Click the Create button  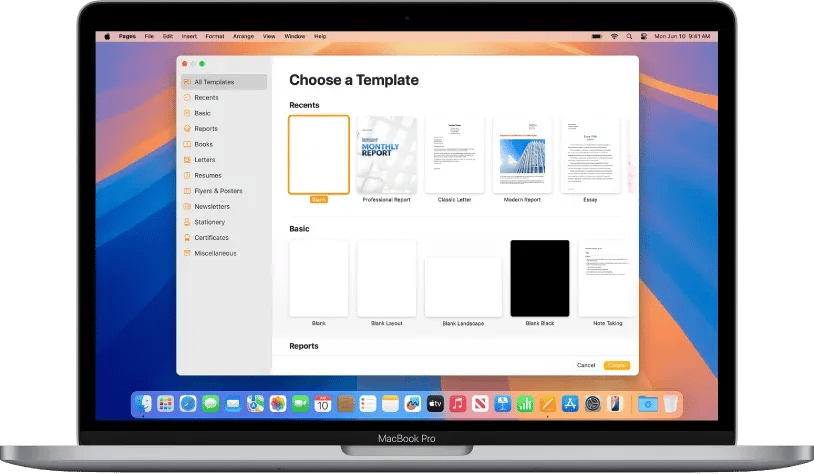[617, 365]
